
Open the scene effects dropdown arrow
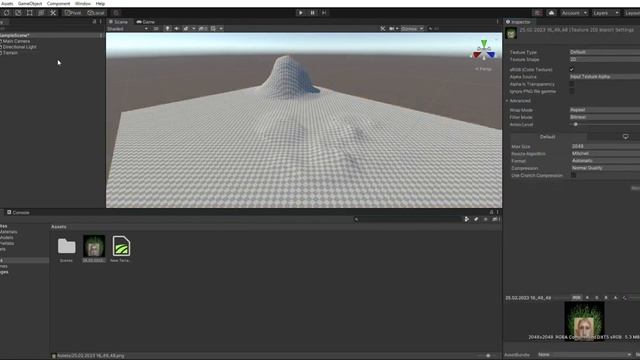[193, 29]
